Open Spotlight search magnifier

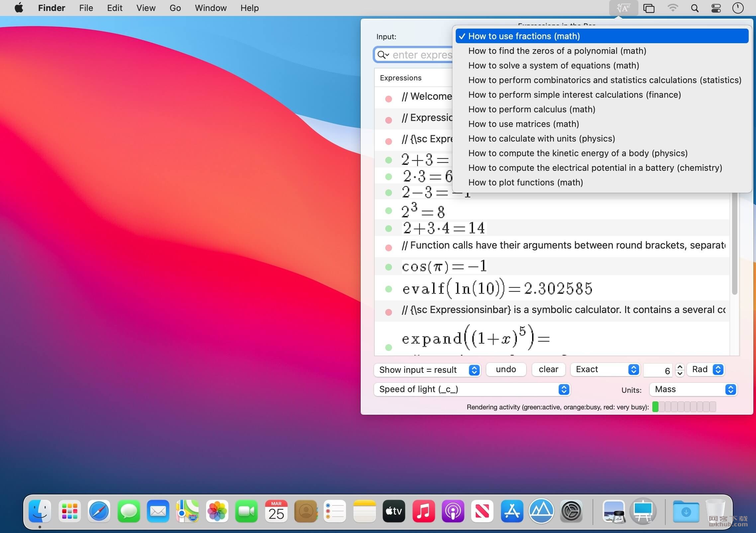(x=695, y=8)
